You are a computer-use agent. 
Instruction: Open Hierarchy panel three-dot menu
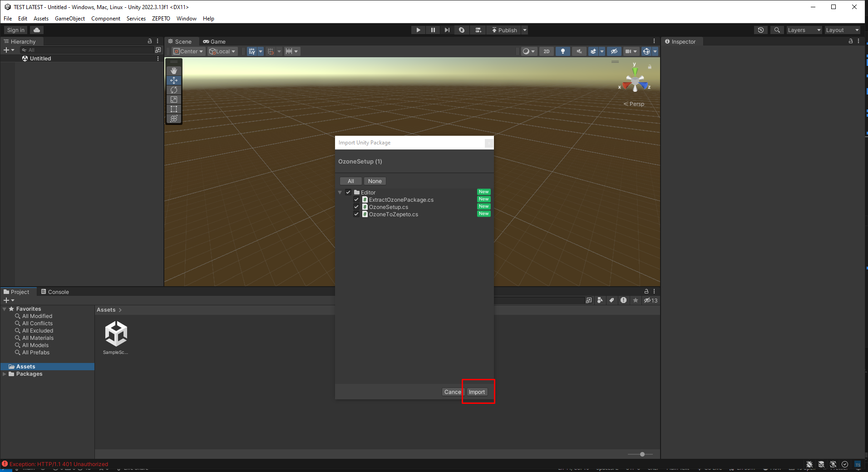coord(158,41)
